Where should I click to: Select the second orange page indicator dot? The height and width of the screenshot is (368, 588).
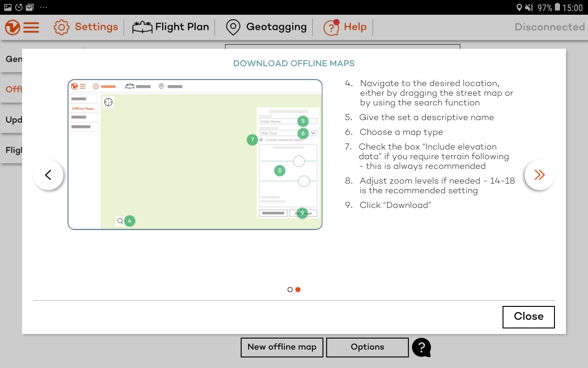298,290
